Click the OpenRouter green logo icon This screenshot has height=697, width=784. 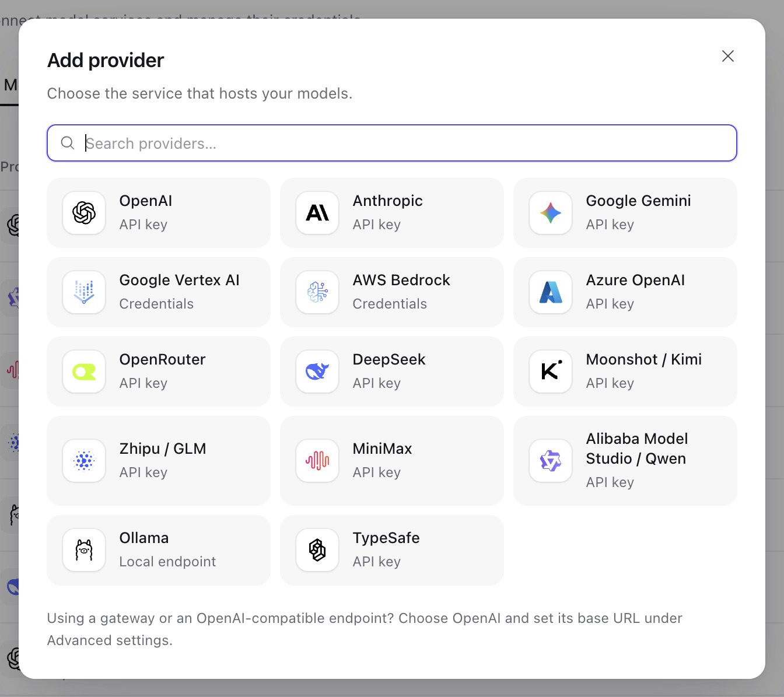(x=84, y=372)
